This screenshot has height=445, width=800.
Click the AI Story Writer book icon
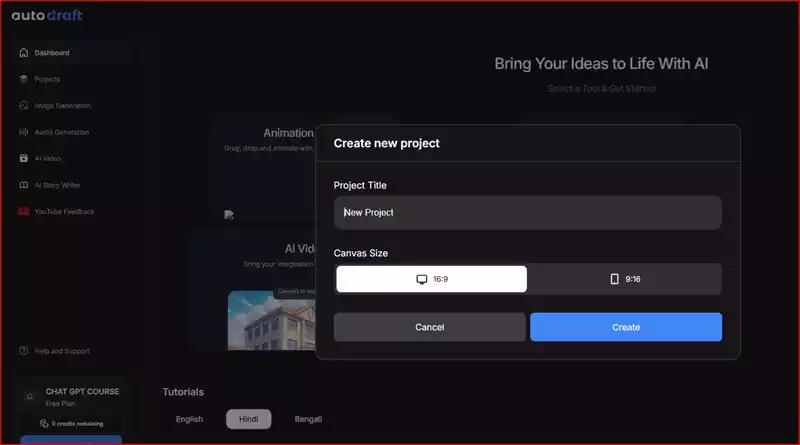[x=23, y=185]
